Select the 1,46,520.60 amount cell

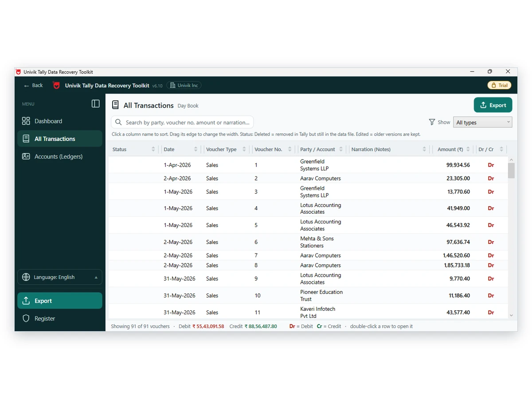pos(456,255)
